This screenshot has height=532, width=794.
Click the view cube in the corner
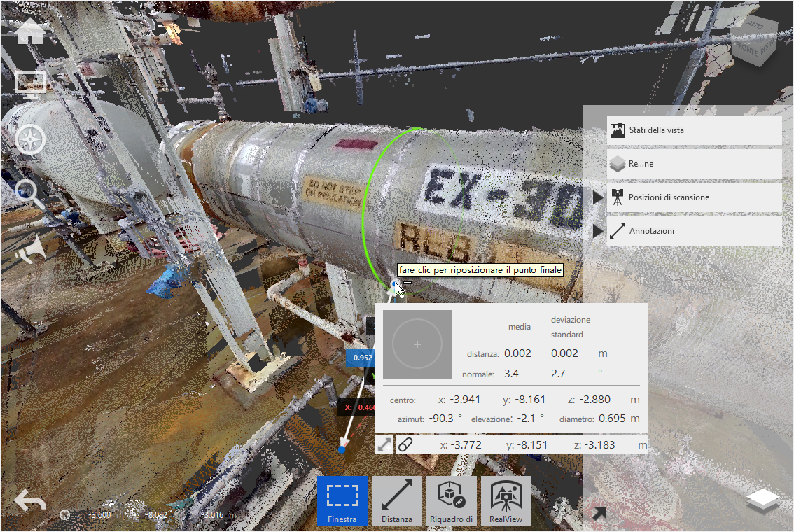[x=755, y=41]
